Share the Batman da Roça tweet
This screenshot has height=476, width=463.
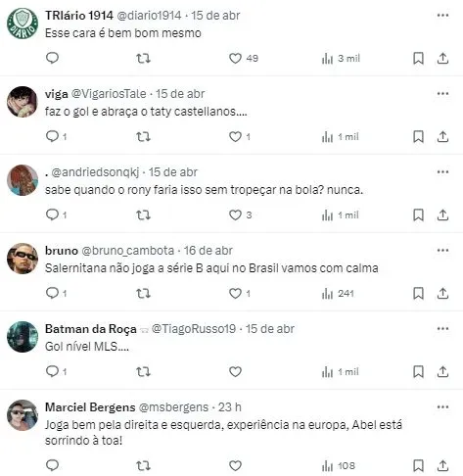click(442, 371)
